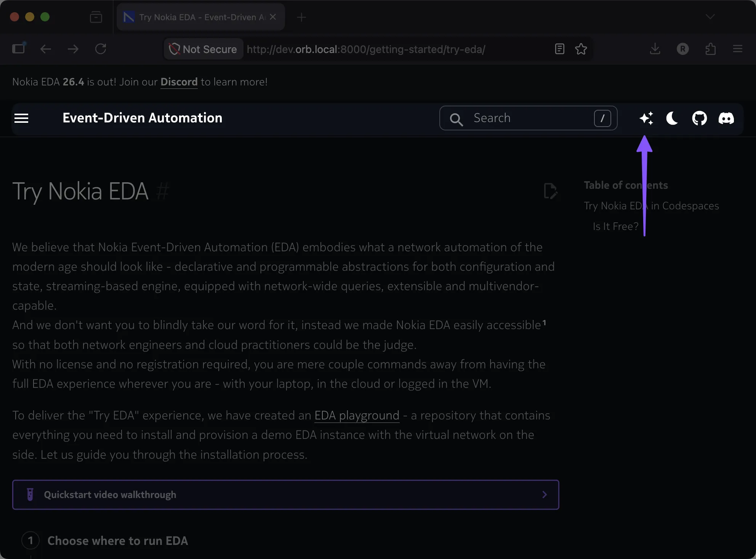This screenshot has height=559, width=756.
Task: Toggle reader view icon in address bar
Action: tap(559, 49)
